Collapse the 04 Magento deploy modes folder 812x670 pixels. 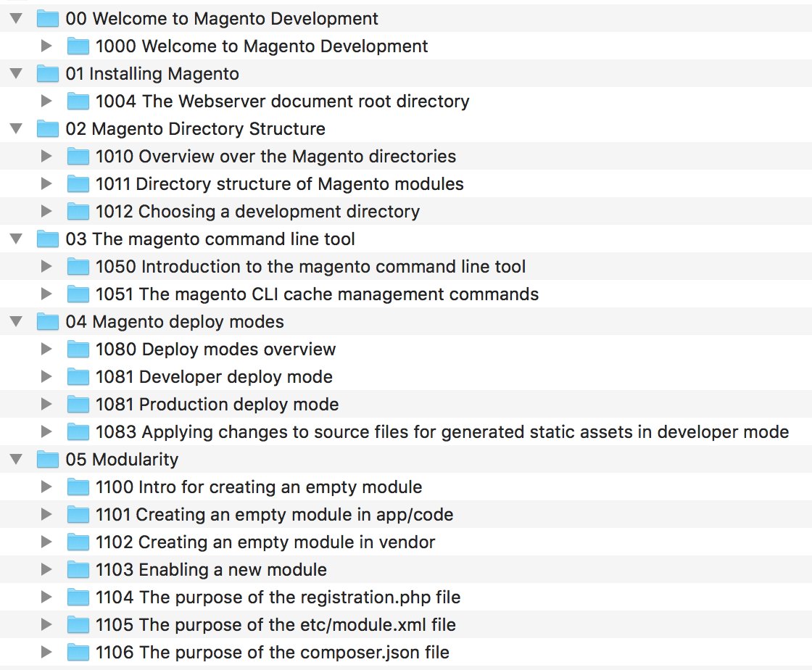click(x=16, y=321)
